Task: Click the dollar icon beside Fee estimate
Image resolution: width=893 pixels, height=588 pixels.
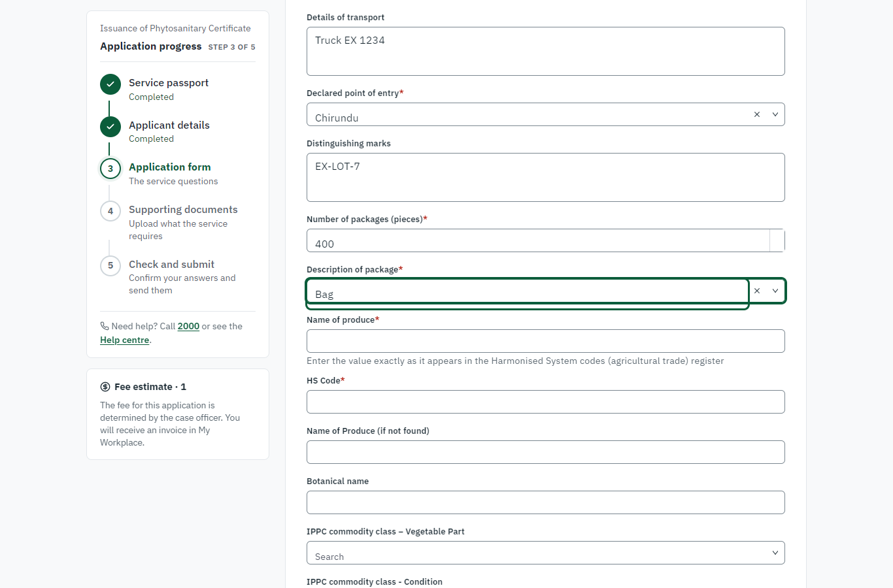Action: 105,387
